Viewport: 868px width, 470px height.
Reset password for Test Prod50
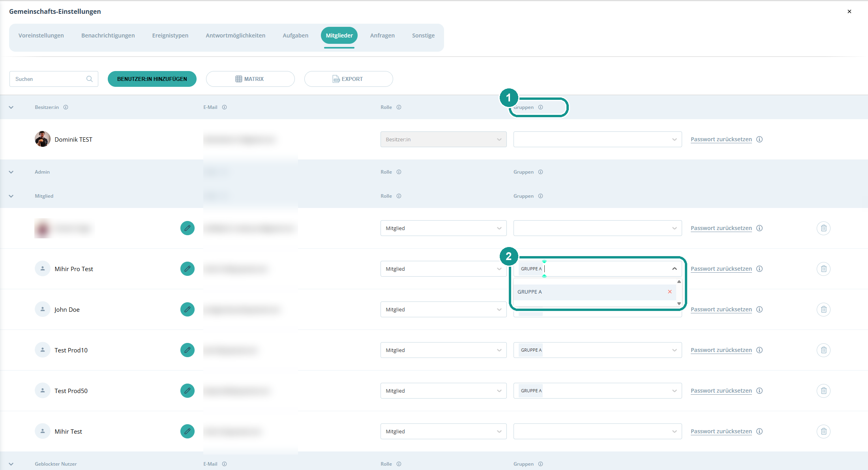pyautogui.click(x=721, y=391)
